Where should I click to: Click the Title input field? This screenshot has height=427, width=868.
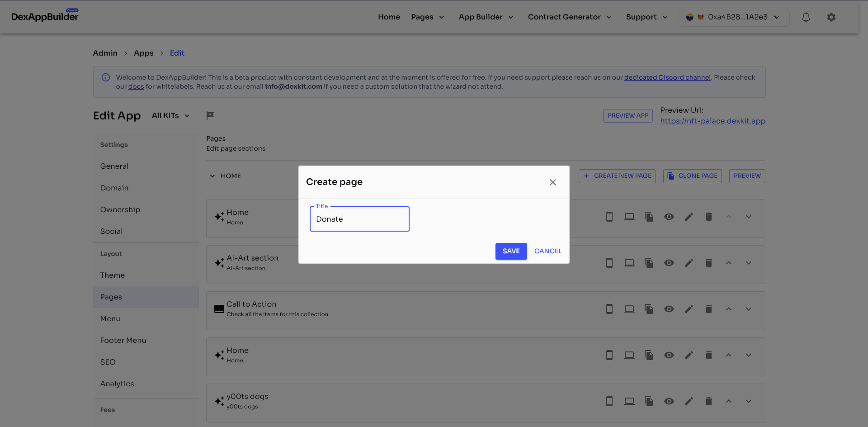[359, 219]
